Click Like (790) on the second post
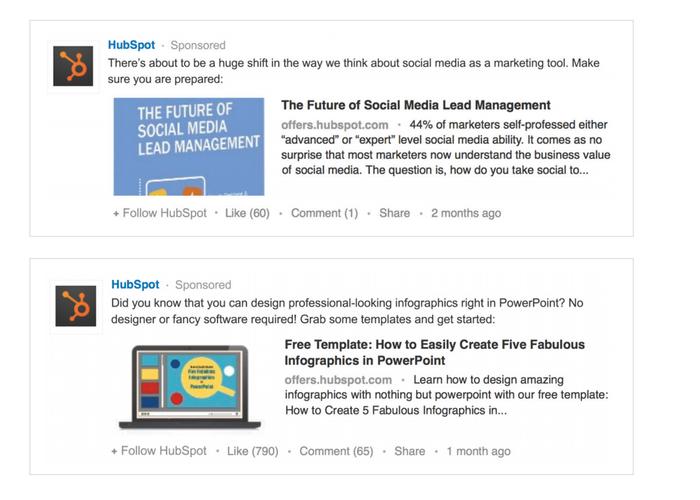Image resolution: width=700 pixels, height=500 pixels. (x=253, y=451)
